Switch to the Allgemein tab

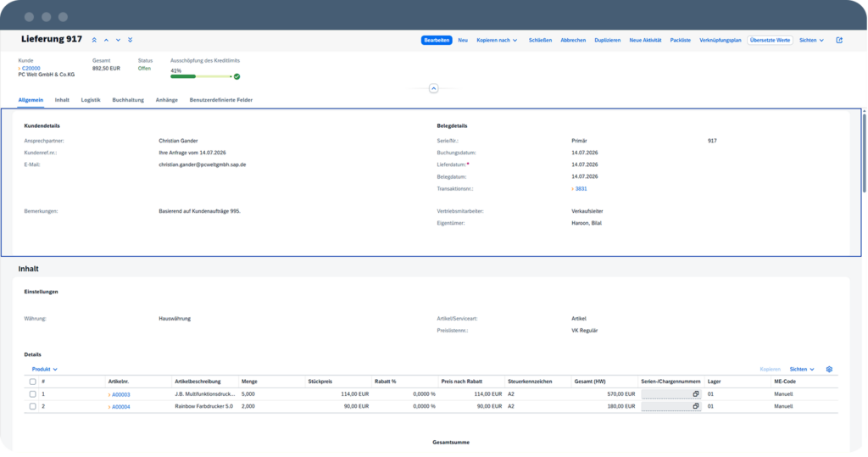coord(31,100)
